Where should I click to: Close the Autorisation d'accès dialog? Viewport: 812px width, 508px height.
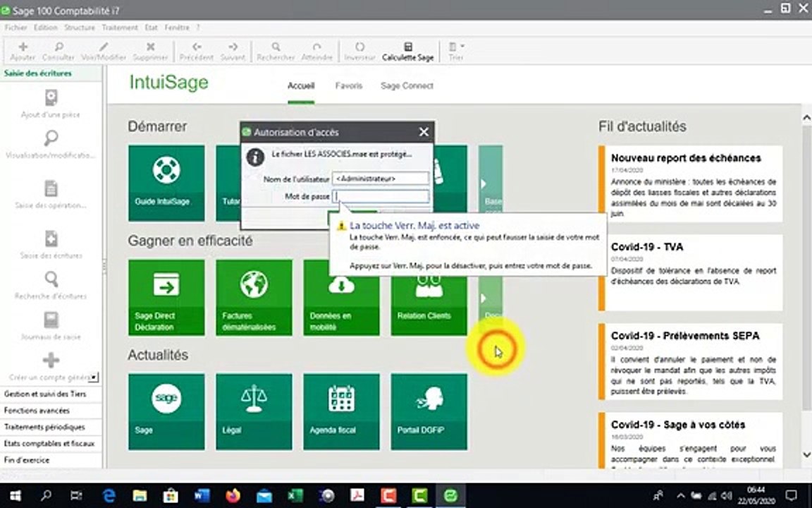[x=424, y=132]
